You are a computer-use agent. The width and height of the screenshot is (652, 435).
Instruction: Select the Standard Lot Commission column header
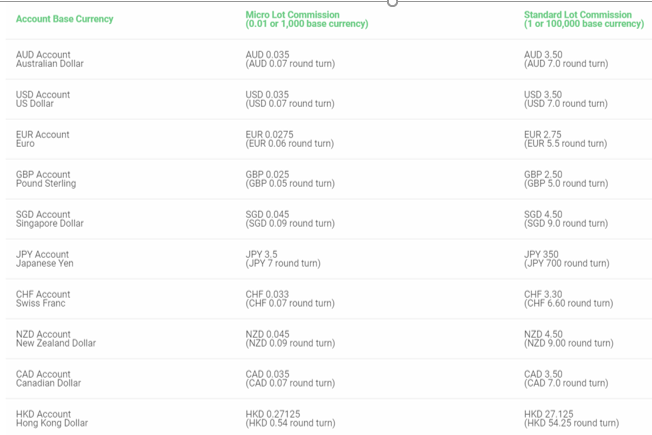click(x=583, y=19)
